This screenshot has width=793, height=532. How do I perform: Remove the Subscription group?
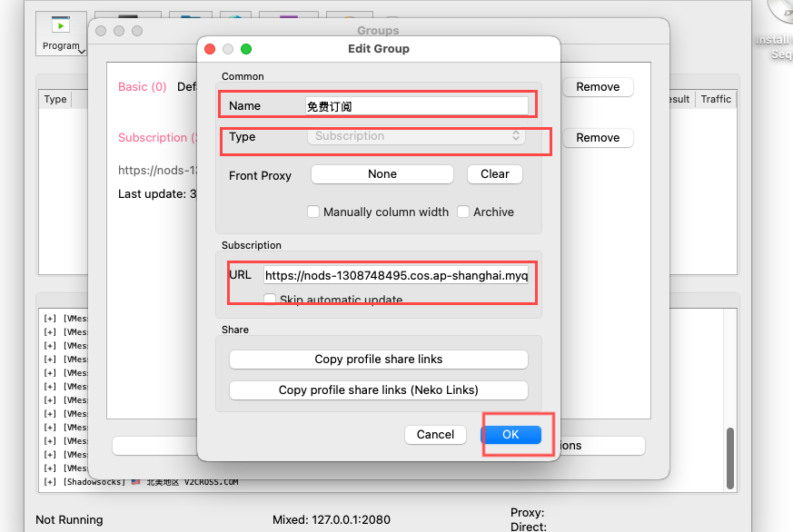click(598, 138)
